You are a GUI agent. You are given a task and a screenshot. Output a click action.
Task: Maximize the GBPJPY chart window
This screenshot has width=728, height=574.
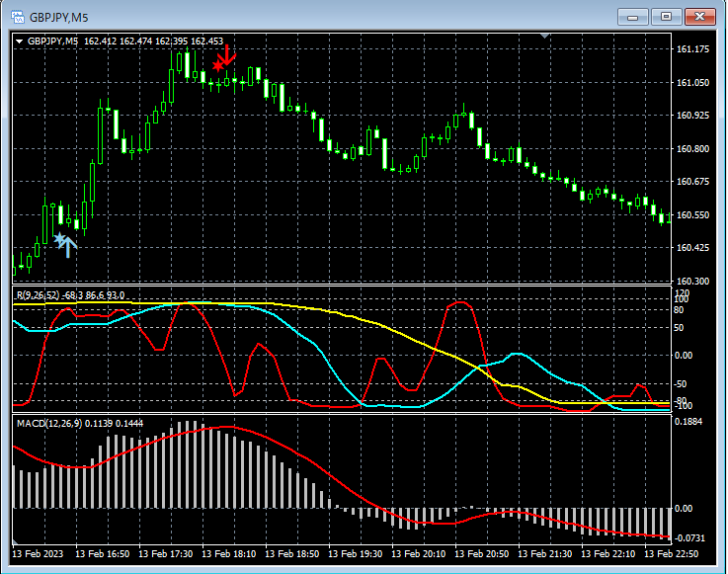tap(667, 17)
